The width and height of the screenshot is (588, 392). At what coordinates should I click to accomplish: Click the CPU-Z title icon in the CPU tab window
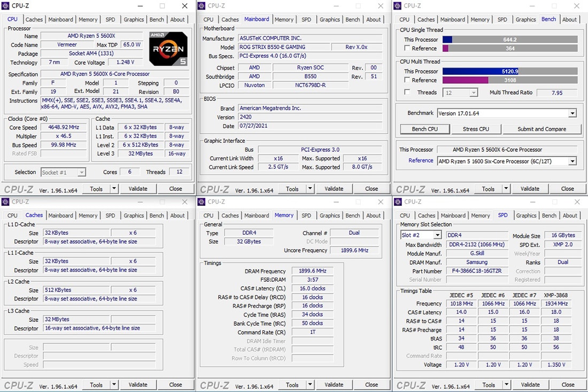[x=5, y=6]
